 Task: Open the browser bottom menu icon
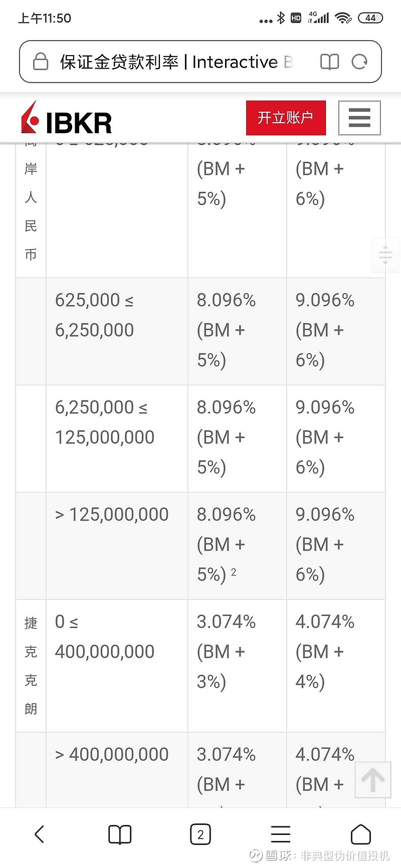pyautogui.click(x=281, y=834)
